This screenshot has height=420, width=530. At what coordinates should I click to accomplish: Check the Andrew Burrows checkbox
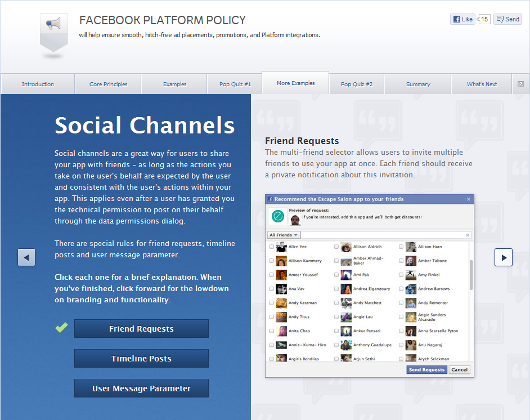click(x=401, y=289)
